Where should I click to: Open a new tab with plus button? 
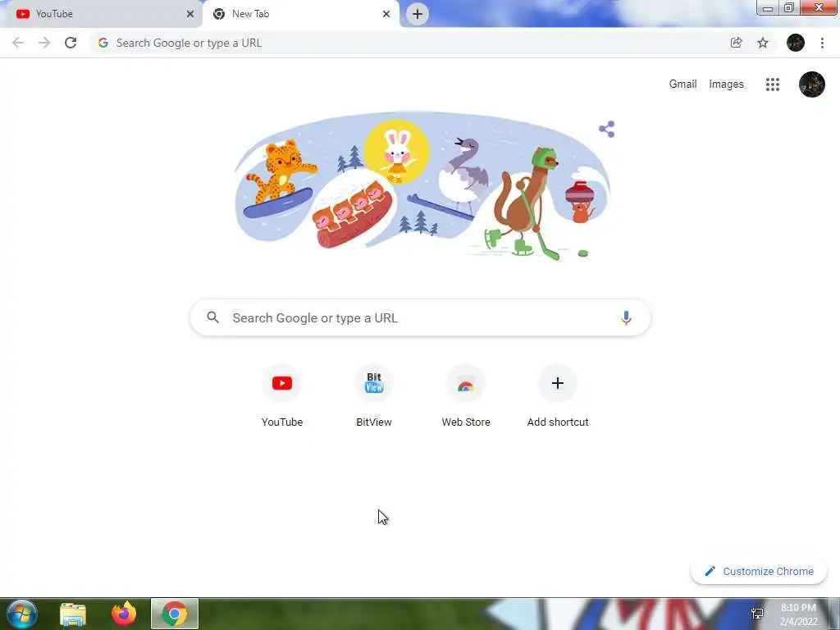coord(418,14)
